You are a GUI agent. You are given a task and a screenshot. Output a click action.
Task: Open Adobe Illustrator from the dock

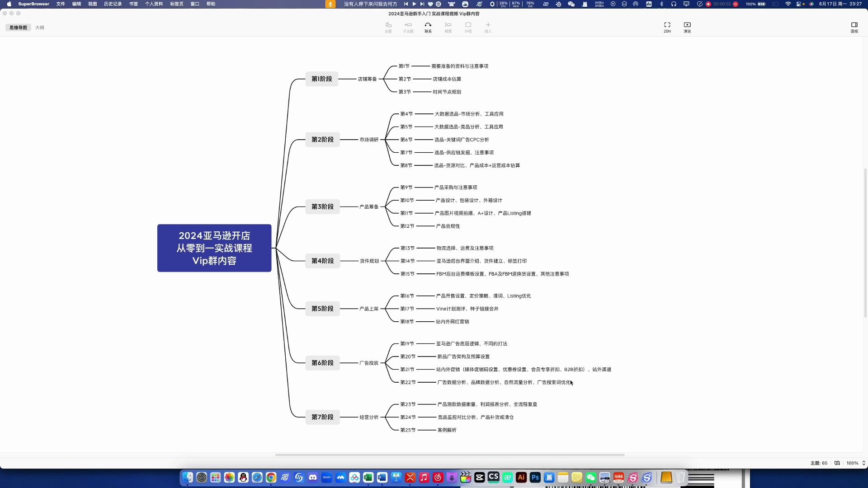point(521,478)
